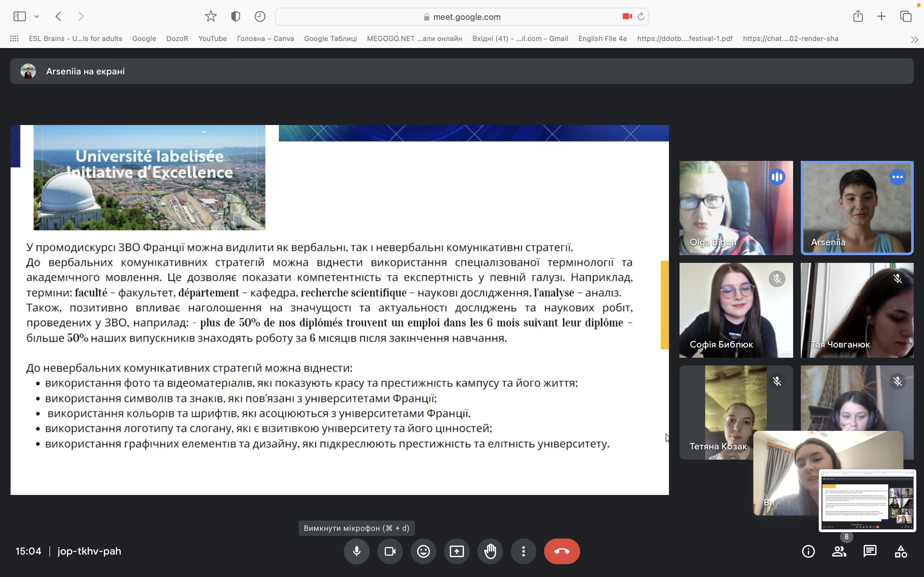This screenshot has height=577, width=924.
Task: Reload the page in Safari
Action: [641, 16]
